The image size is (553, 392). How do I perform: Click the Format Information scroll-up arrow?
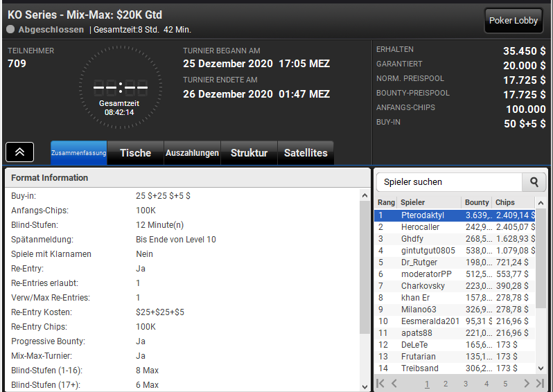click(365, 195)
